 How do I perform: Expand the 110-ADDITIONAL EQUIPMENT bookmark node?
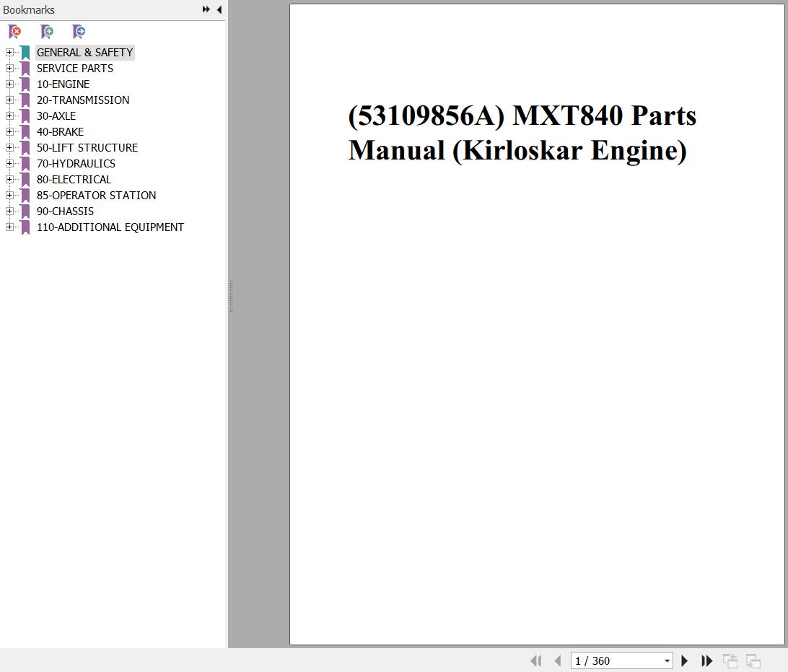(9, 227)
